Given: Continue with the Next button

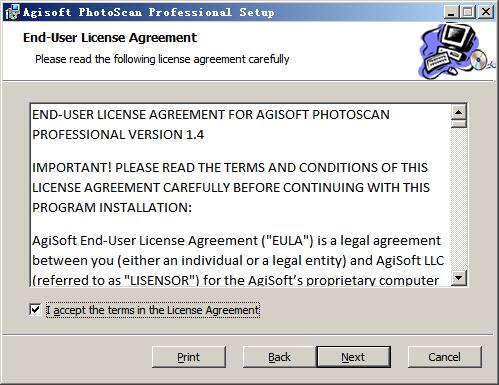Looking at the screenshot, I should (353, 357).
